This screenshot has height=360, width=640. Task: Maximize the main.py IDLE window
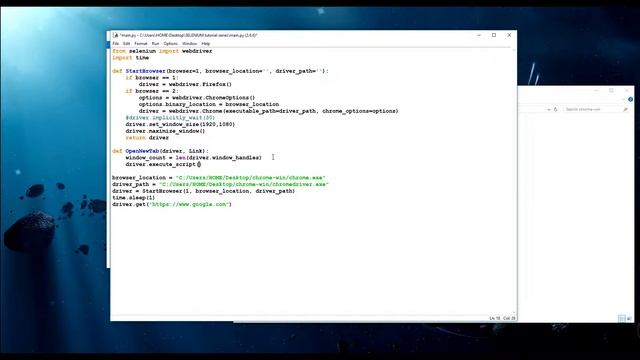494,35
